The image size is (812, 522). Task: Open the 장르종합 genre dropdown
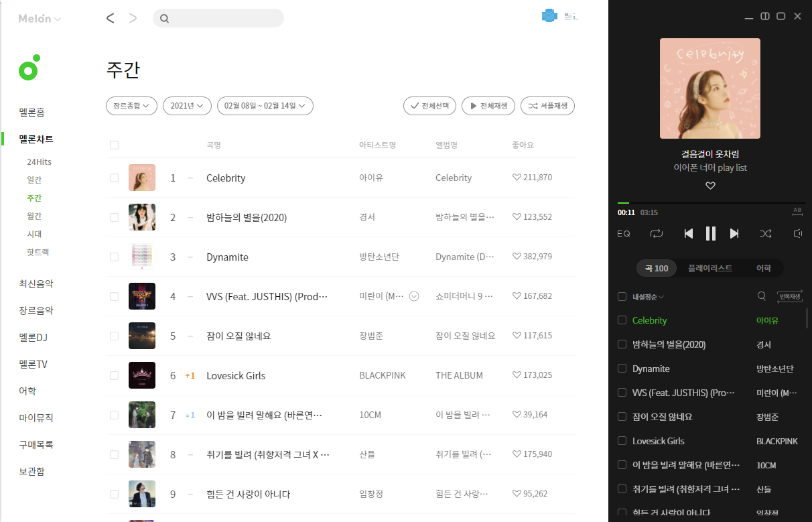(131, 106)
